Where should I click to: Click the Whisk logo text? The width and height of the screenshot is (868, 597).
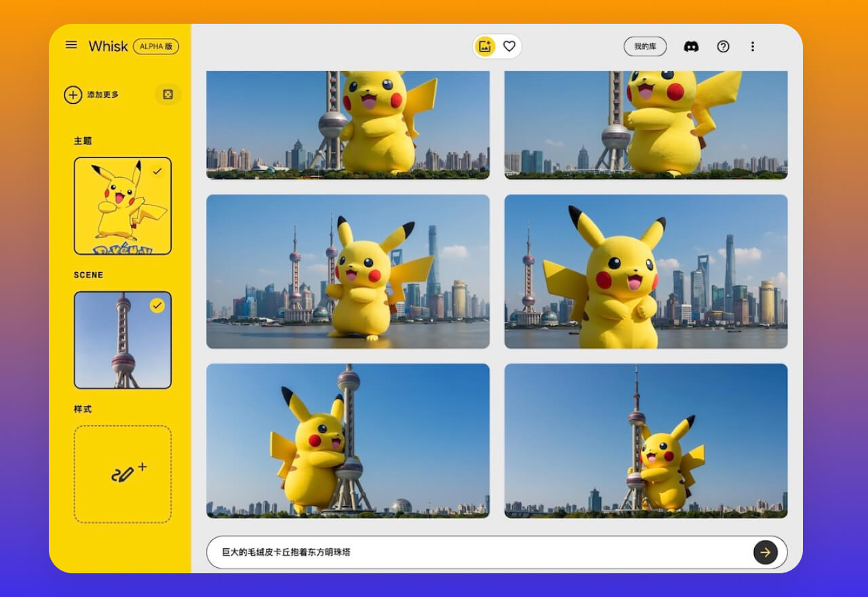[x=108, y=46]
